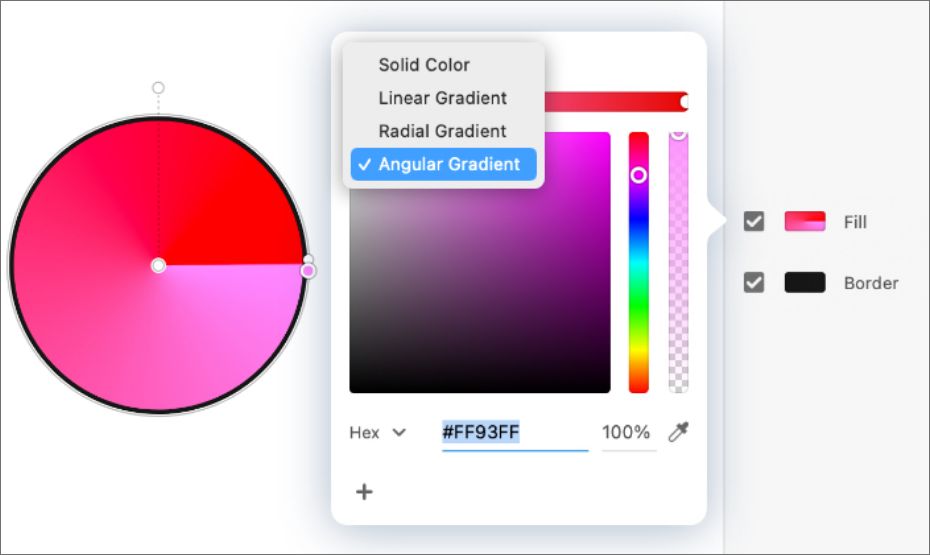
Task: Click the #FF93FF hex input field
Action: [514, 433]
